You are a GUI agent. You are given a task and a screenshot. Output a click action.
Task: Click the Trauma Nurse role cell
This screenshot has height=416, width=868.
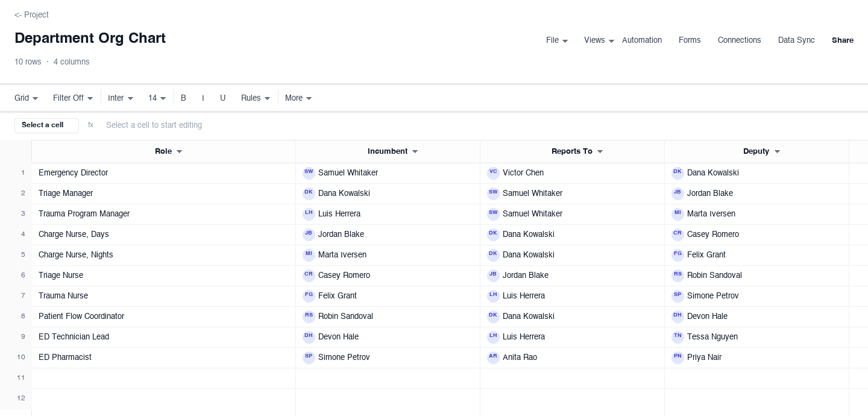(163, 296)
